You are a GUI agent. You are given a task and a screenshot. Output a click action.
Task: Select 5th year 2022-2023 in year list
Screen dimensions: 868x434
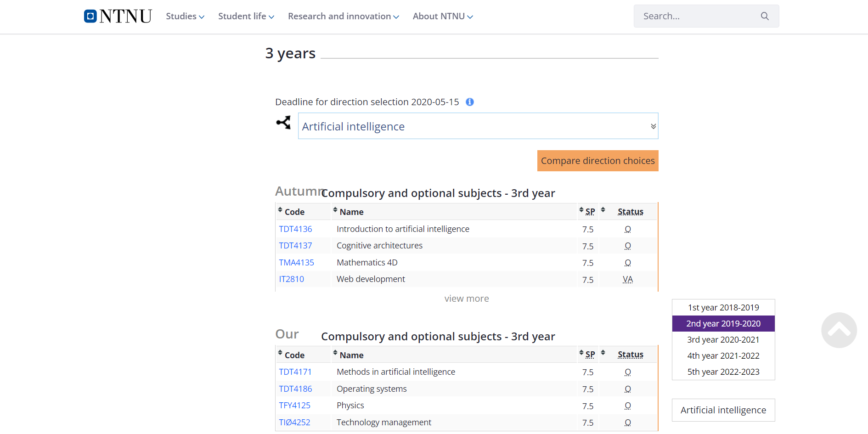coord(723,372)
